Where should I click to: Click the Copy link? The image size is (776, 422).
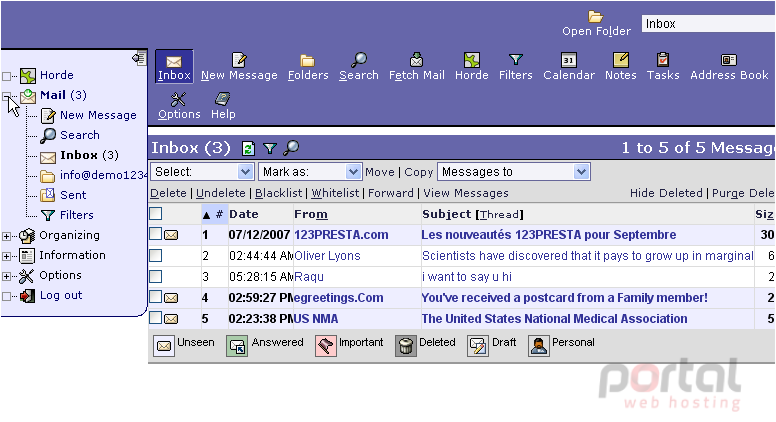[418, 172]
